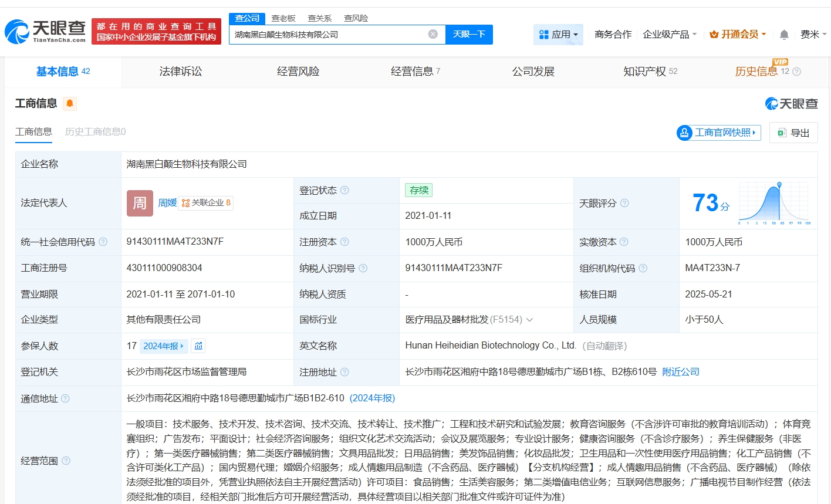Expand the 应用 dropdown menu
Viewport: 831px width, 504px height.
coord(559,35)
